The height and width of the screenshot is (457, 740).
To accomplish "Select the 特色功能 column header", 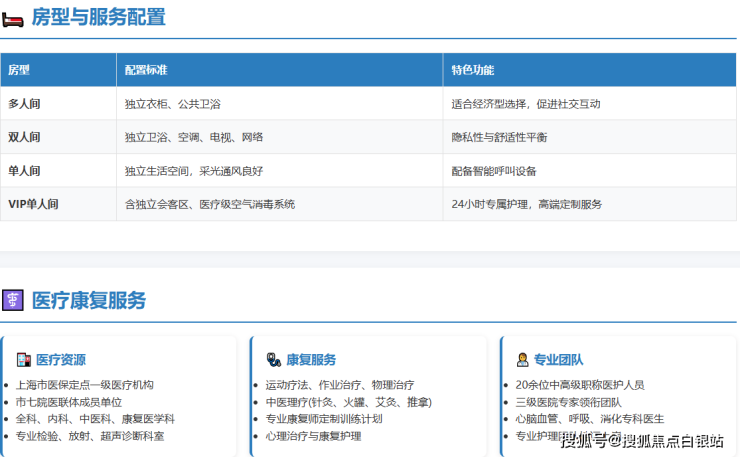I will coord(472,70).
